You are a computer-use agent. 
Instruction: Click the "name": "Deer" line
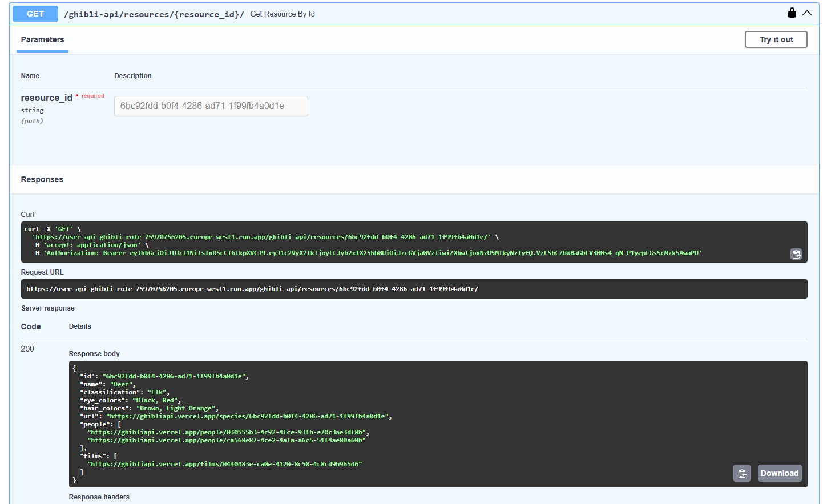[x=108, y=384]
